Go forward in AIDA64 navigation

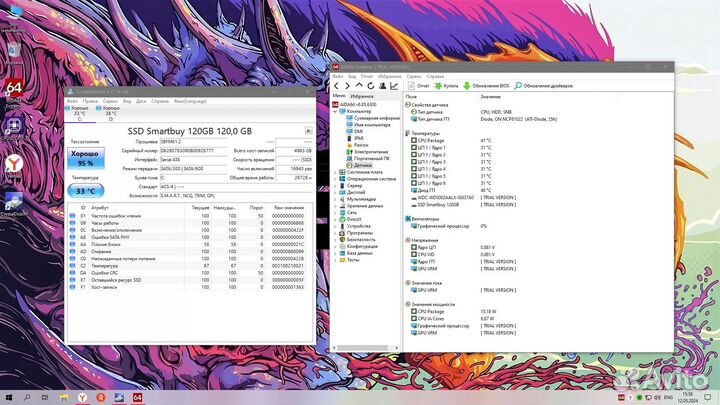click(347, 86)
